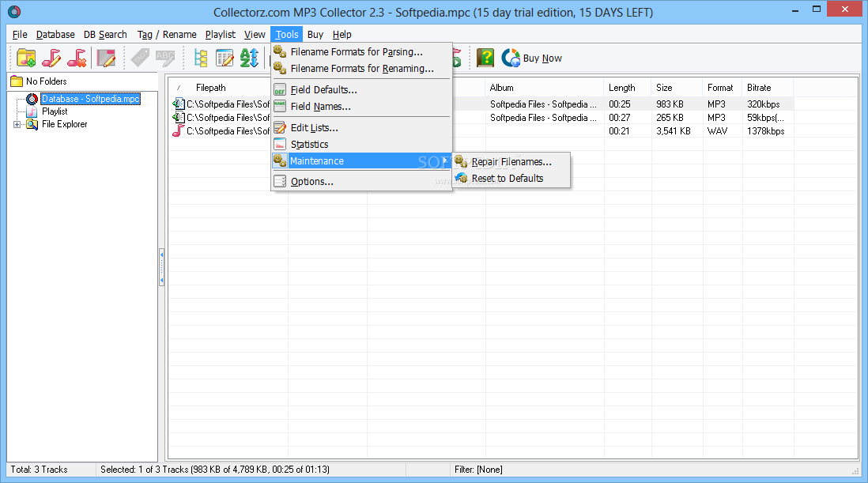Expand the File Explorer tree node
The height and width of the screenshot is (483, 868).
pyautogui.click(x=17, y=124)
